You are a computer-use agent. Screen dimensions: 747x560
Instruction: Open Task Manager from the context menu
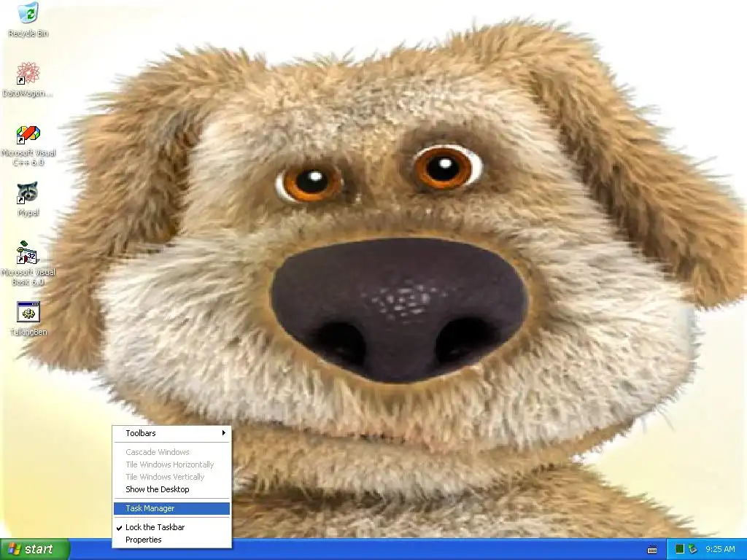[172, 508]
